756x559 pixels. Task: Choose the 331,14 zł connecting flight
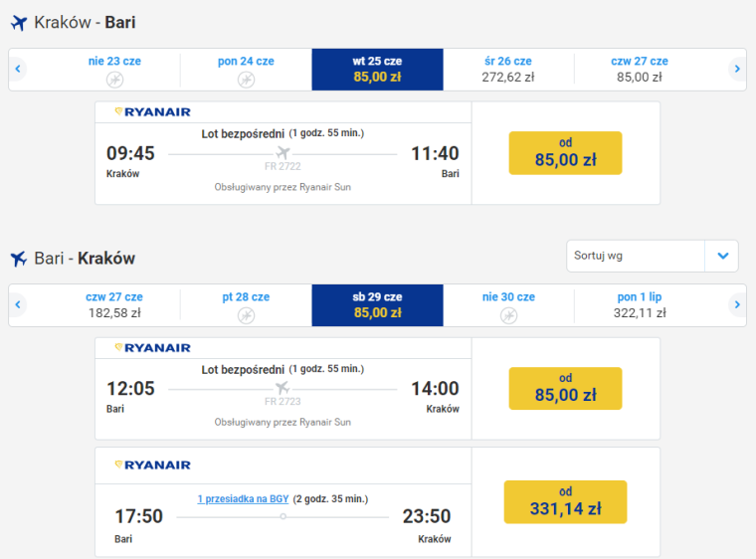[x=565, y=501]
